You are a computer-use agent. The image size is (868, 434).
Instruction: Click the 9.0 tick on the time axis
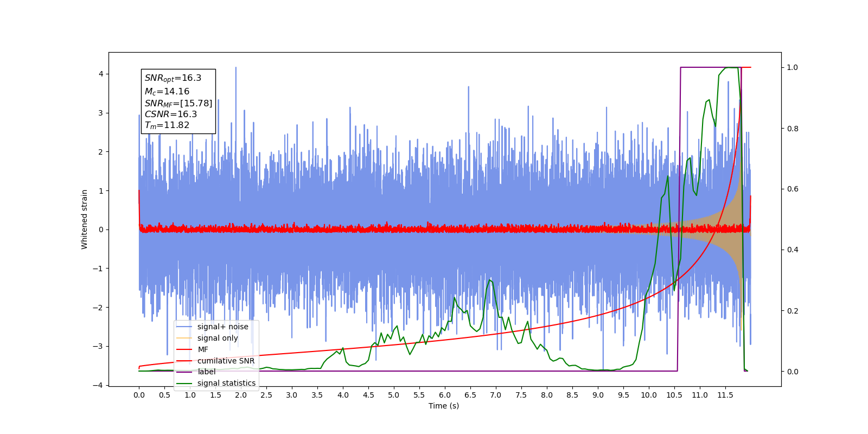598,395
